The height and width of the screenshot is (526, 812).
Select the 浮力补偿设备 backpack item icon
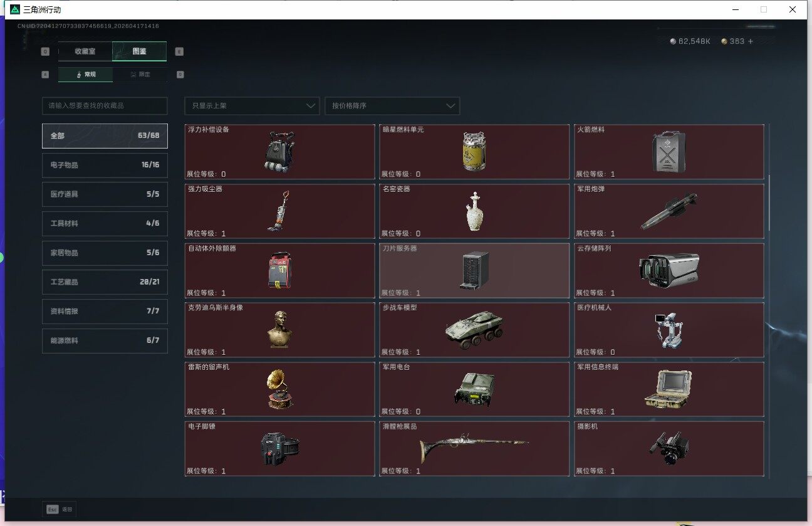point(279,152)
